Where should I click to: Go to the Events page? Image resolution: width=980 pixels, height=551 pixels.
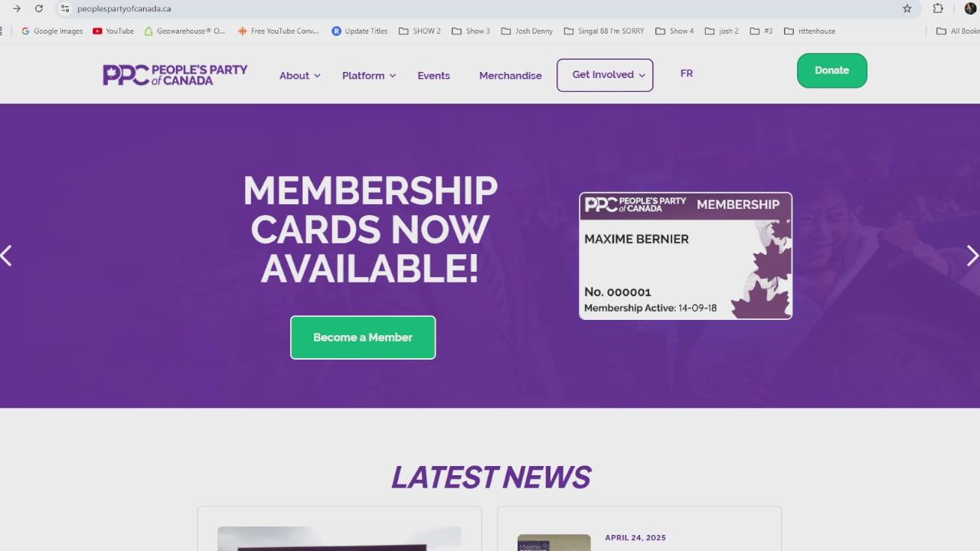(x=433, y=76)
